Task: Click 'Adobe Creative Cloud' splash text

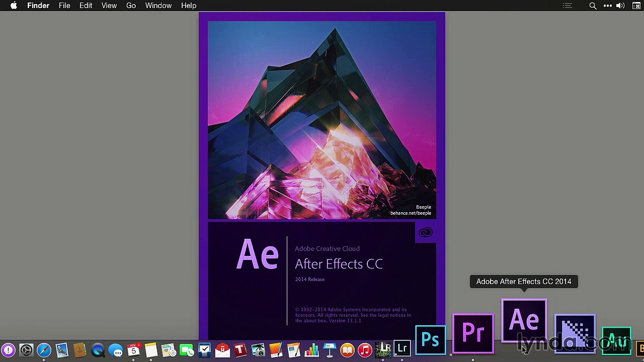Action: [327, 248]
